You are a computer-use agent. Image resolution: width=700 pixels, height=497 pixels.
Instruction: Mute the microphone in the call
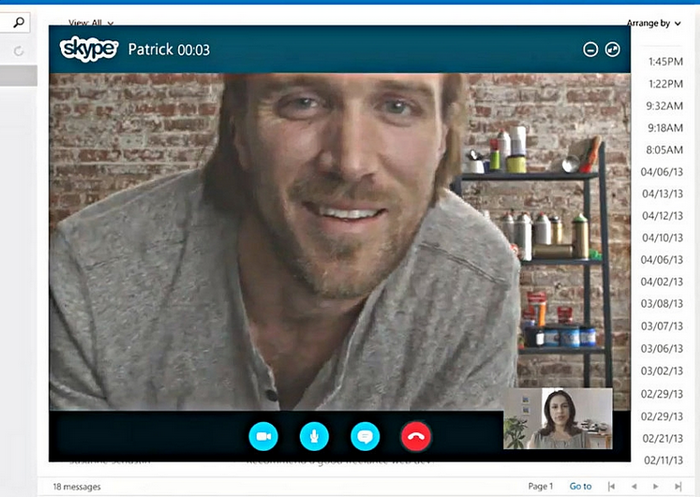tap(314, 436)
